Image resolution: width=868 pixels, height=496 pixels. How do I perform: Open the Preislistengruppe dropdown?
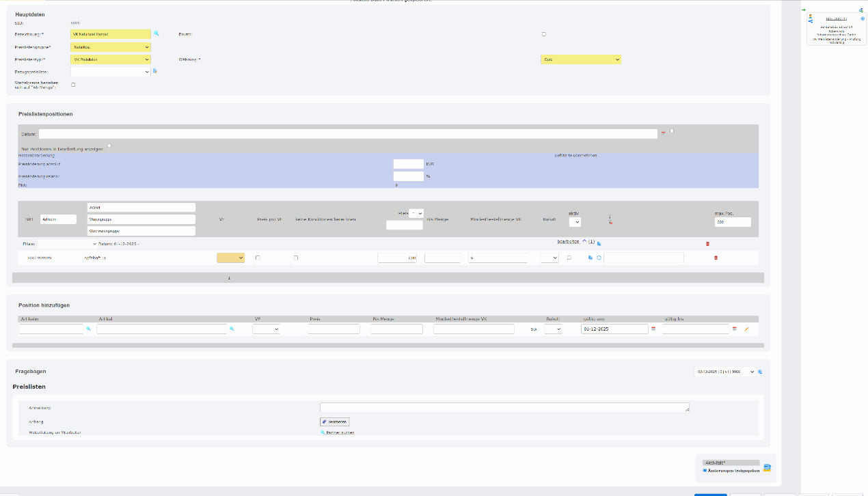[110, 47]
